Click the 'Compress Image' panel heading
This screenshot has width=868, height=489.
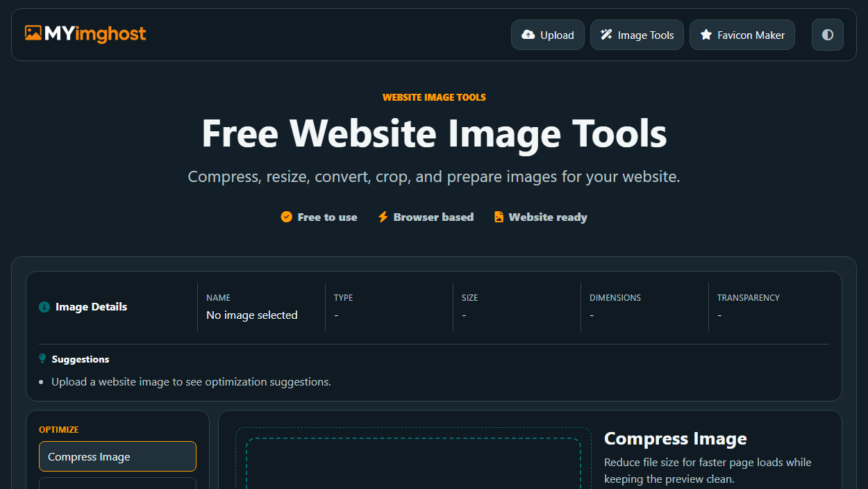click(676, 439)
